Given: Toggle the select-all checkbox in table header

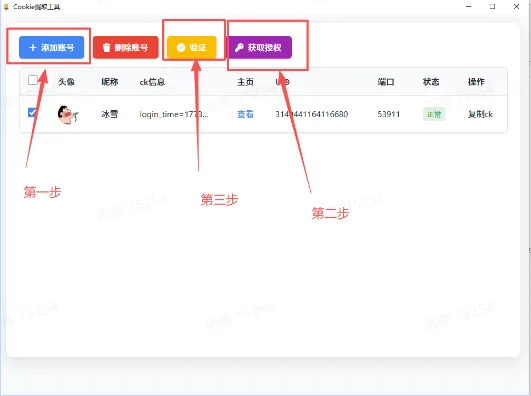Looking at the screenshot, I should pos(33,80).
